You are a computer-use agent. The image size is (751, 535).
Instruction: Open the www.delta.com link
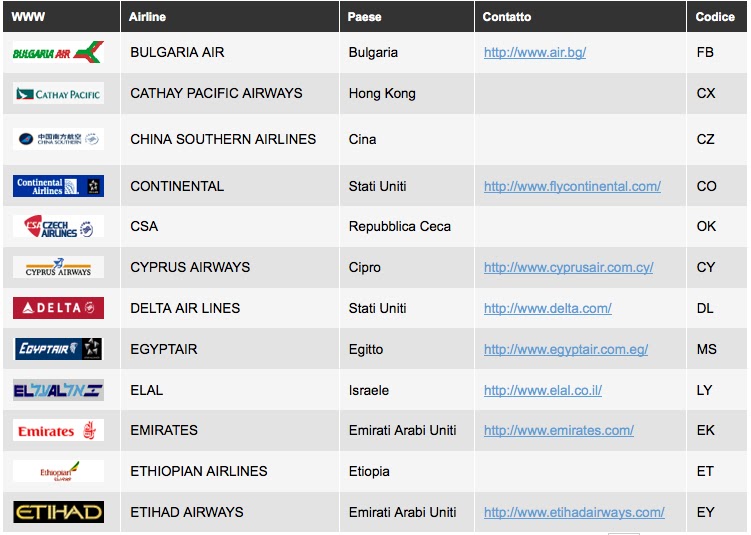click(547, 308)
